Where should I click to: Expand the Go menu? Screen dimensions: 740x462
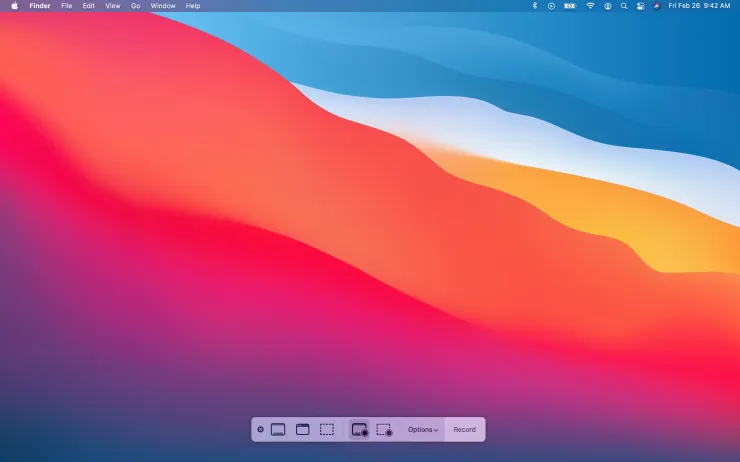tap(135, 6)
